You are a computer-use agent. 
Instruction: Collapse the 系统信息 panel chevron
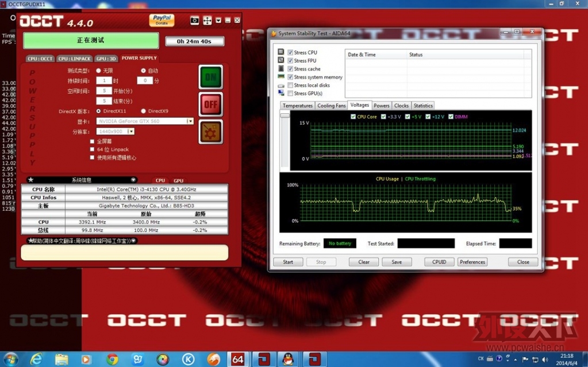point(133,180)
